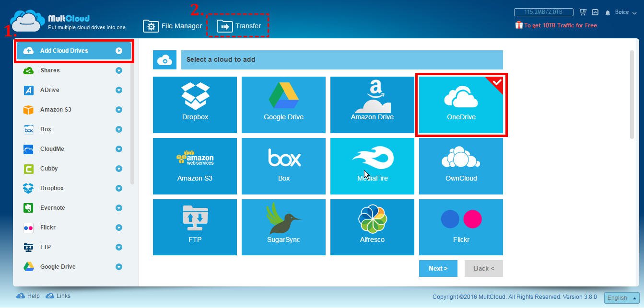Click the Evernote icon in the sidebar
Viewport: 644px width, 308px height.
28,208
